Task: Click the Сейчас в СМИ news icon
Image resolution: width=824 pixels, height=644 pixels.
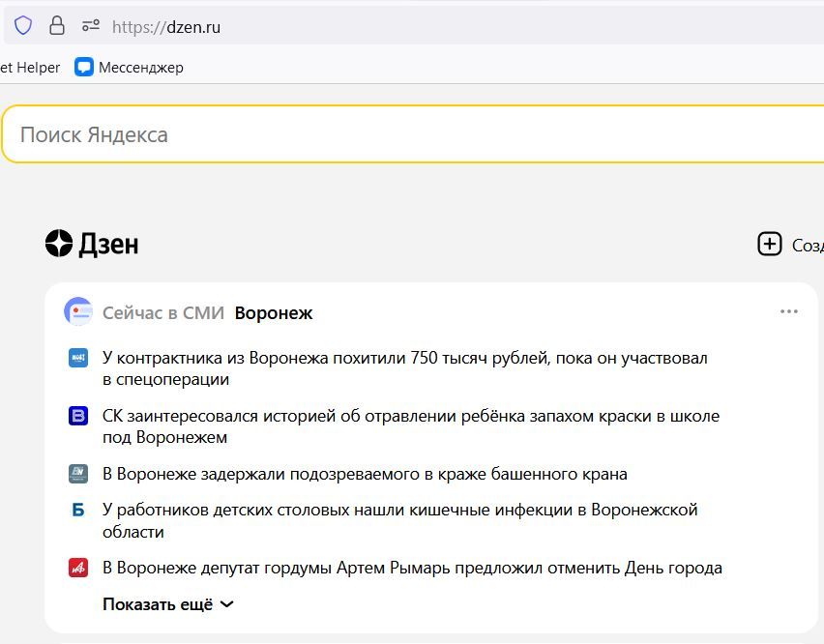Action: tap(78, 312)
